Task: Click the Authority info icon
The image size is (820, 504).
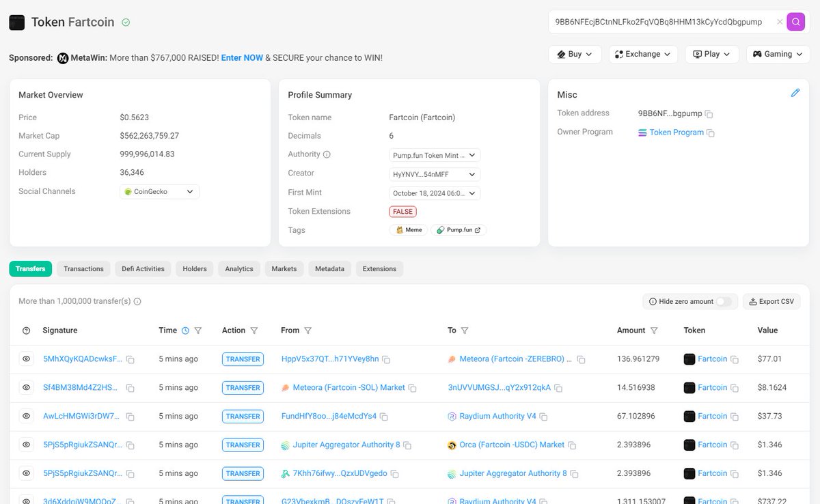Action: point(327,154)
